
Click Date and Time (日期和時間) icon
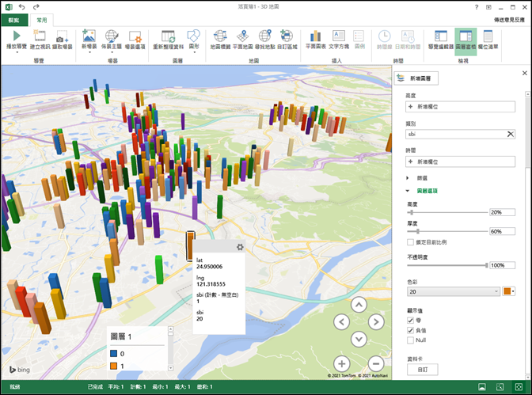(x=408, y=36)
